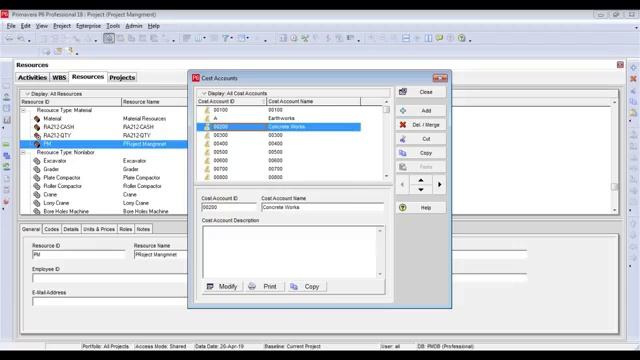
Task: Move selected cost account down with down arrow
Action: click(x=421, y=189)
